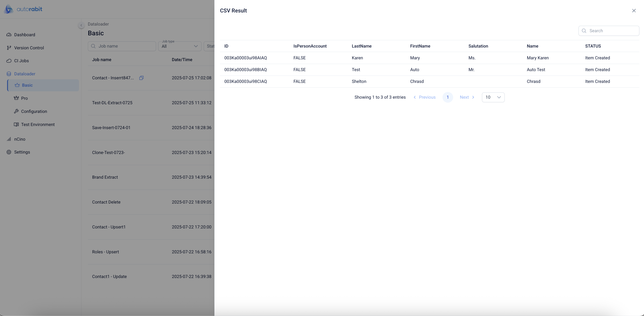Go to the Previous results page
The width and height of the screenshot is (644, 316).
pos(424,97)
